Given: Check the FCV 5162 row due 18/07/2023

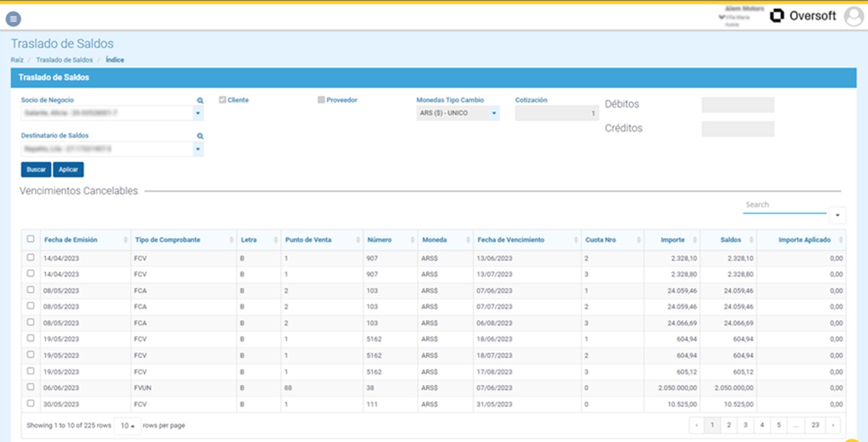Looking at the screenshot, I should [31, 355].
